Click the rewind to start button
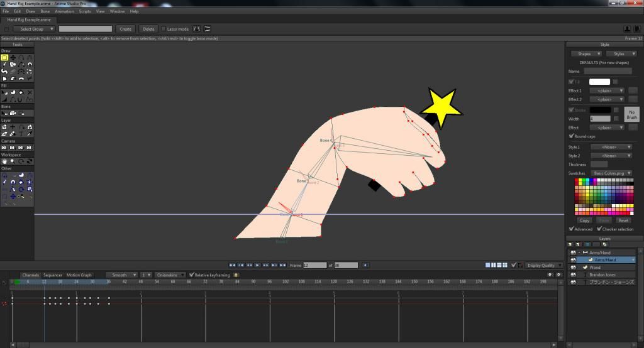Screen dimensions: 644x348 (x=233, y=265)
